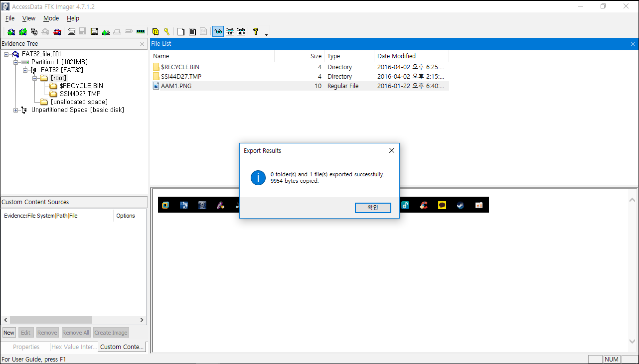The width and height of the screenshot is (639, 364).
Task: Toggle the automatic preview glasses icon
Action: click(218, 32)
